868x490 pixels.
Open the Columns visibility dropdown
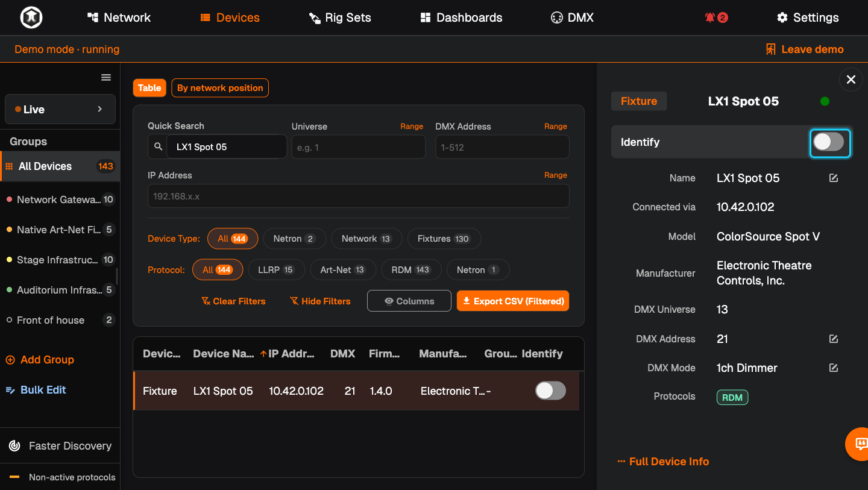coord(409,301)
